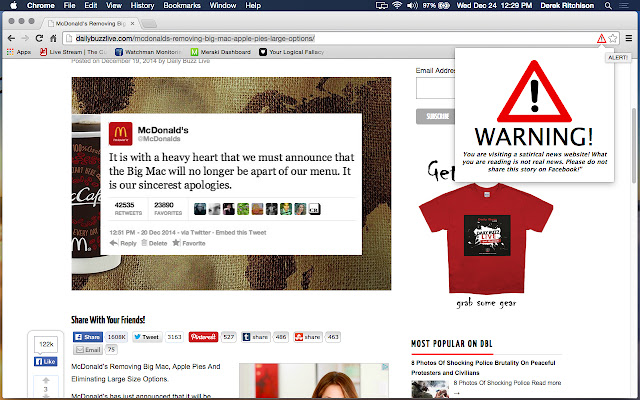Viewport: 640px width, 400px height.
Task: Open the Bookmarks menu
Action: click(182, 5)
